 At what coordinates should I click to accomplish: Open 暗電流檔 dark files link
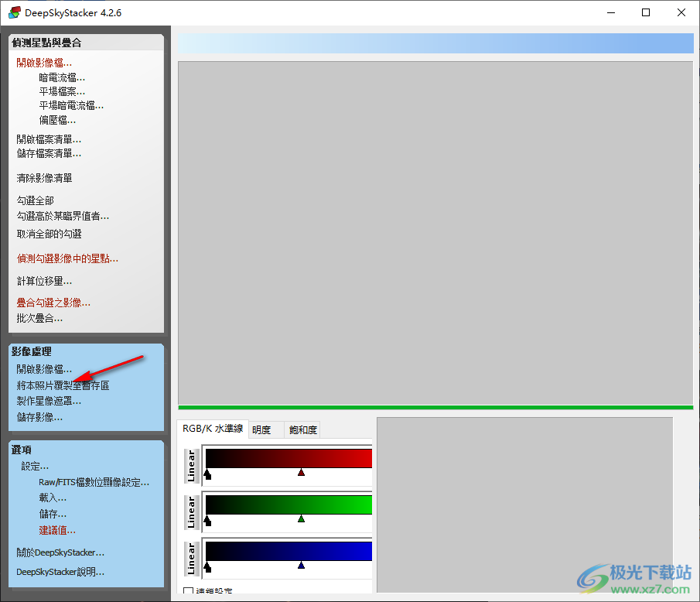coord(62,77)
